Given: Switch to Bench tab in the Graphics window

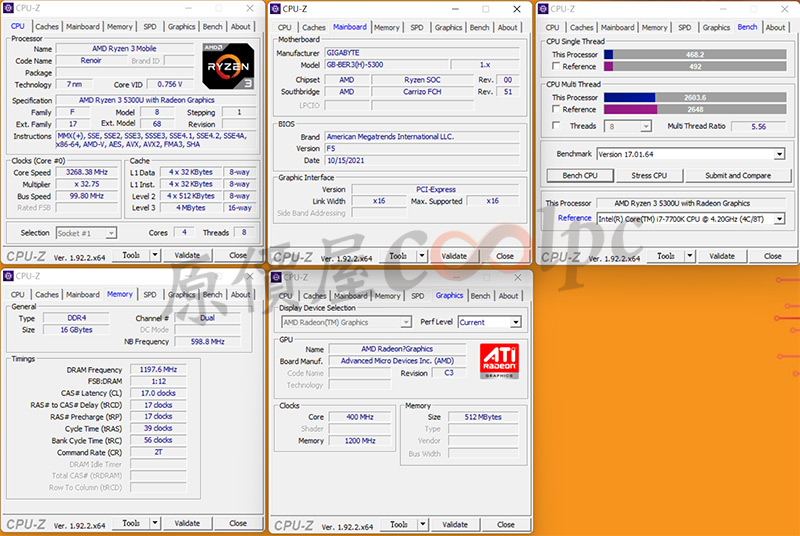Looking at the screenshot, I should 480,296.
